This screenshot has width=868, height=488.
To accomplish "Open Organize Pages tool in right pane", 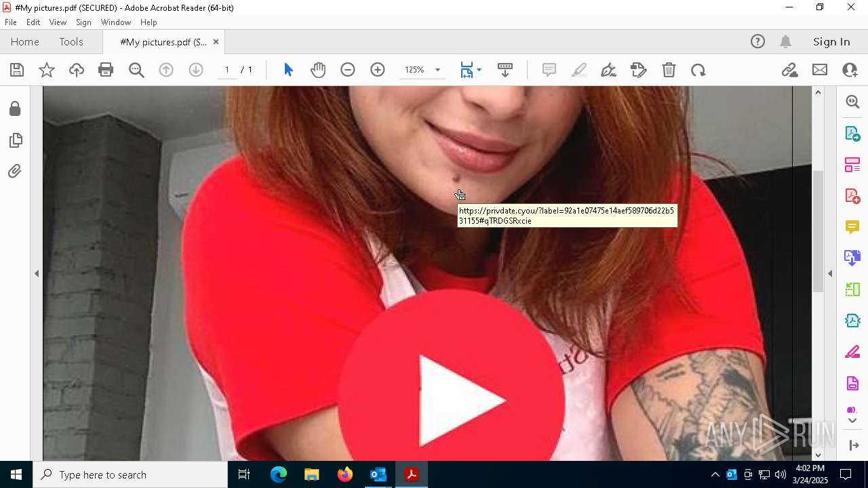I will [x=852, y=289].
